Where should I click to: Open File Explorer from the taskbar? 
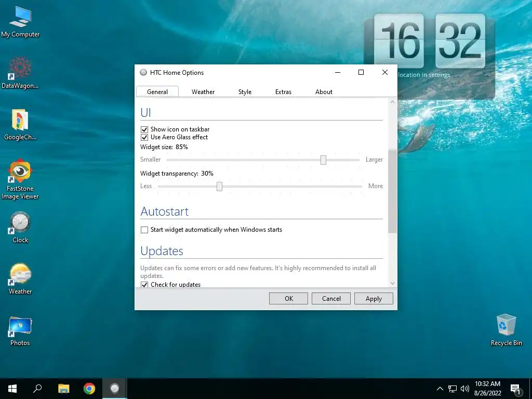coord(63,389)
